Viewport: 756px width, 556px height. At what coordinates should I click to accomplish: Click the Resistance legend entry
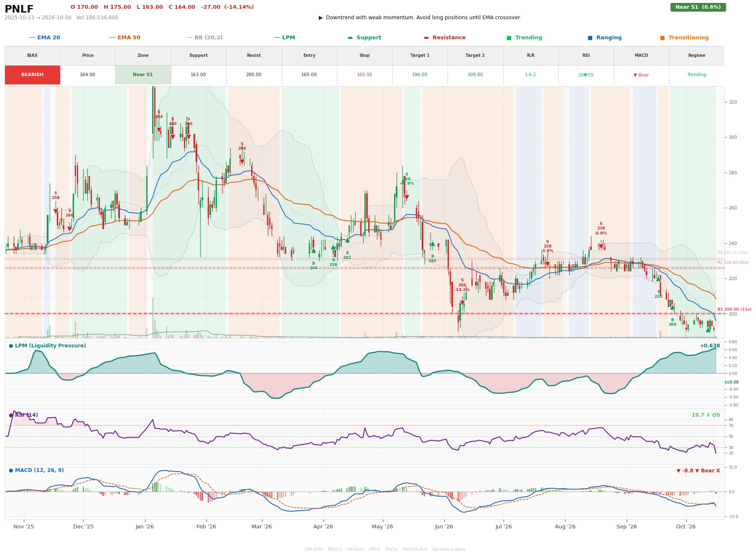click(x=445, y=38)
